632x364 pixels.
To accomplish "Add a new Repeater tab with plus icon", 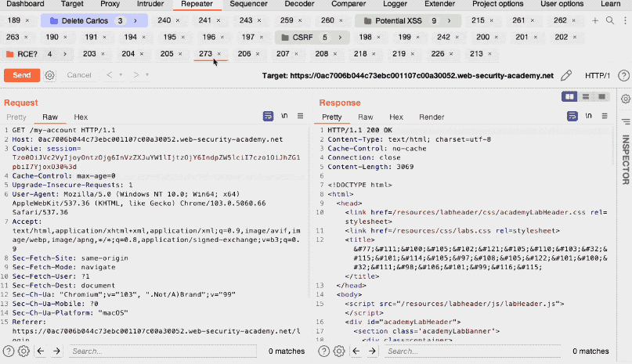I will pos(595,20).
